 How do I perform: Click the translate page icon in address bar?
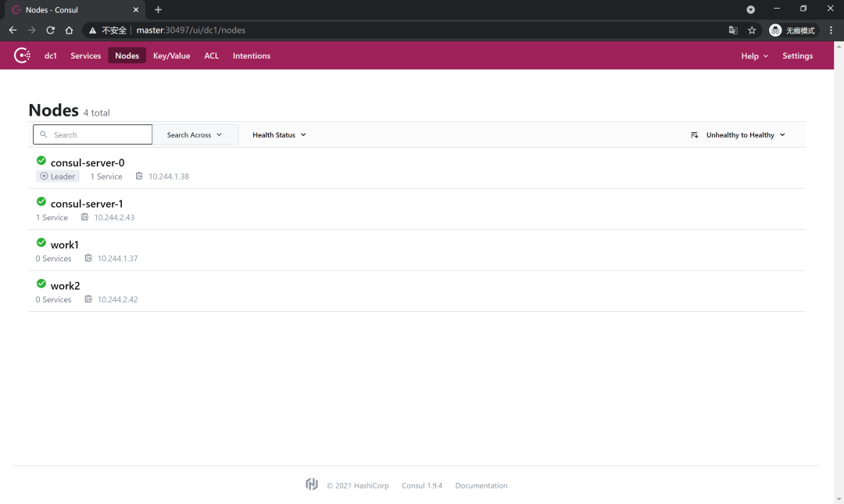tap(733, 30)
